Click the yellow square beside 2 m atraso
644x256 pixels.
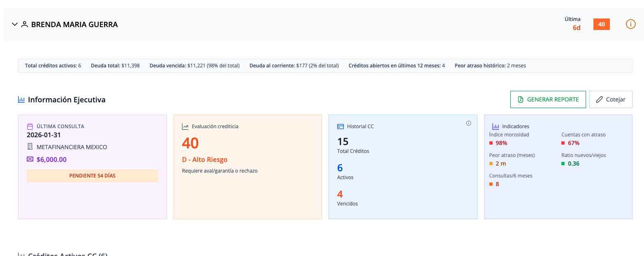[x=491, y=164]
